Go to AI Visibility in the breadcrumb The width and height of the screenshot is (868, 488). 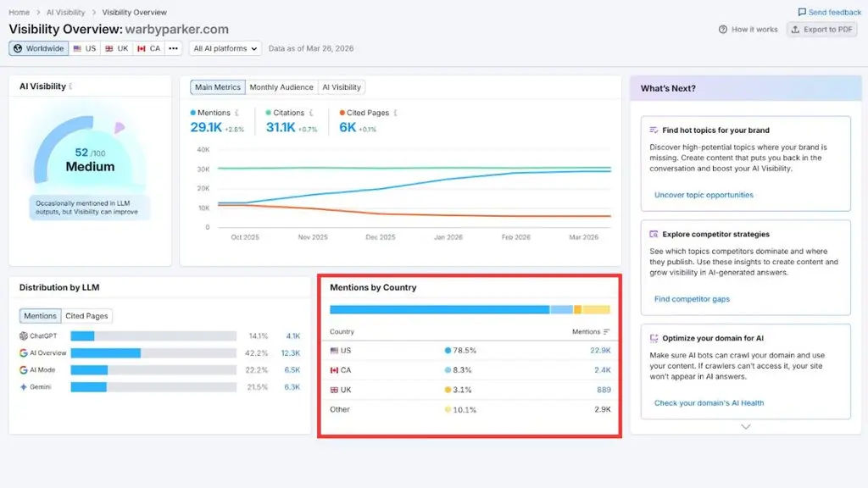point(66,12)
